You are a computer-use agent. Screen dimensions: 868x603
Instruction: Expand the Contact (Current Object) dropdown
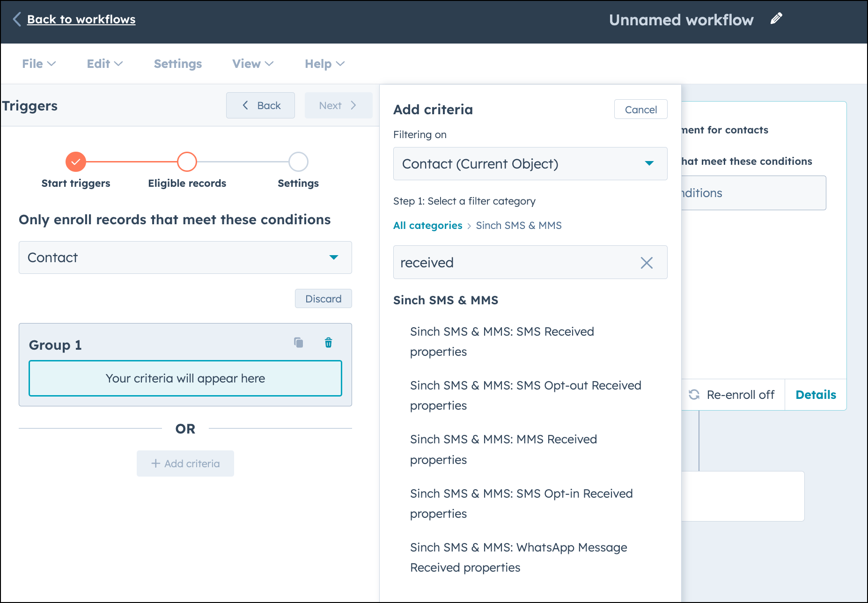(530, 164)
